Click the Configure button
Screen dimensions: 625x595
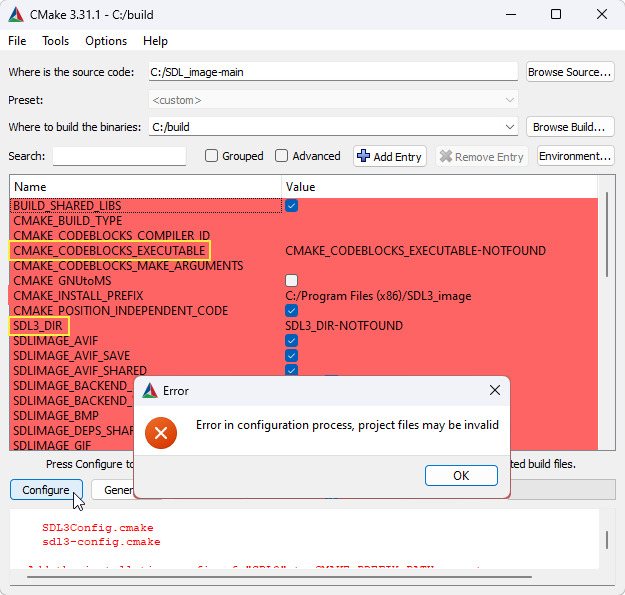pyautogui.click(x=46, y=490)
